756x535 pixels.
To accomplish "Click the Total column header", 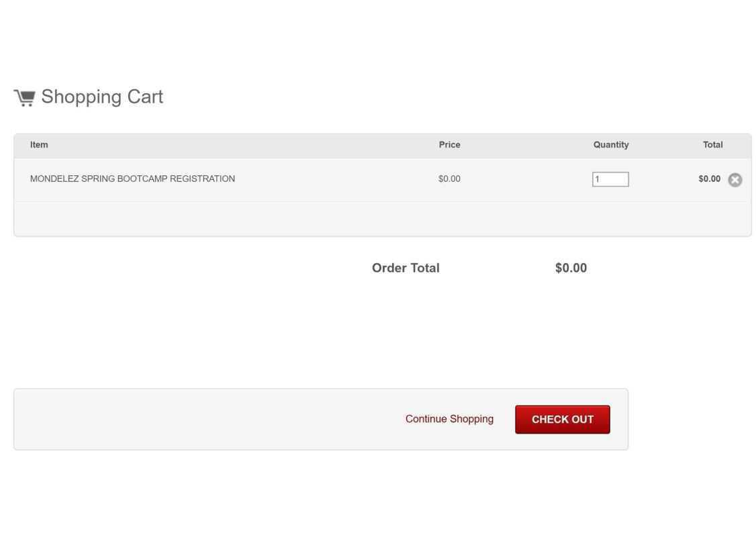I will tap(712, 145).
